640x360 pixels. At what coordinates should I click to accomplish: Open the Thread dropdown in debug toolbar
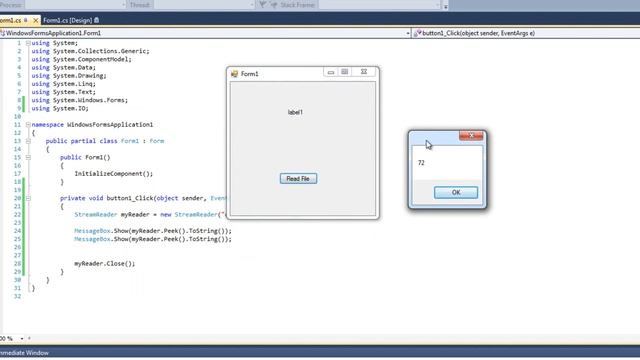tap(252, 5)
